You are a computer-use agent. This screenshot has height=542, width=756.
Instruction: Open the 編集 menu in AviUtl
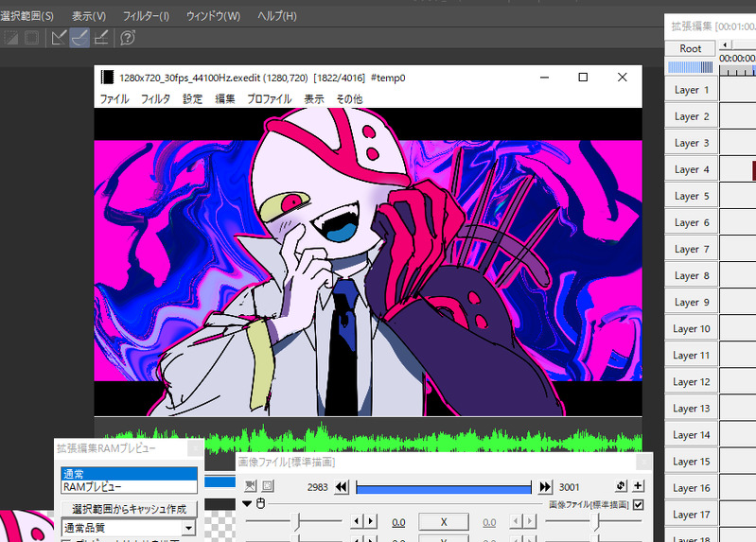(x=224, y=99)
